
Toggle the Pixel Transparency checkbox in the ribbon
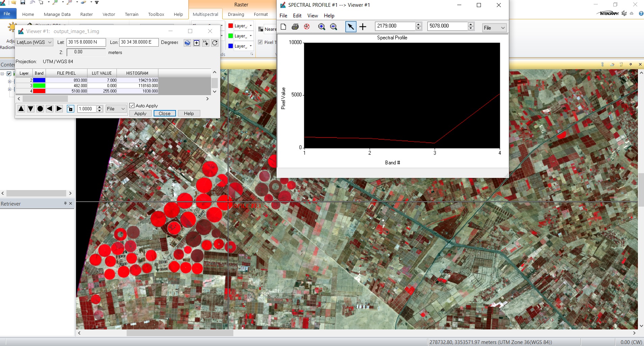[260, 42]
